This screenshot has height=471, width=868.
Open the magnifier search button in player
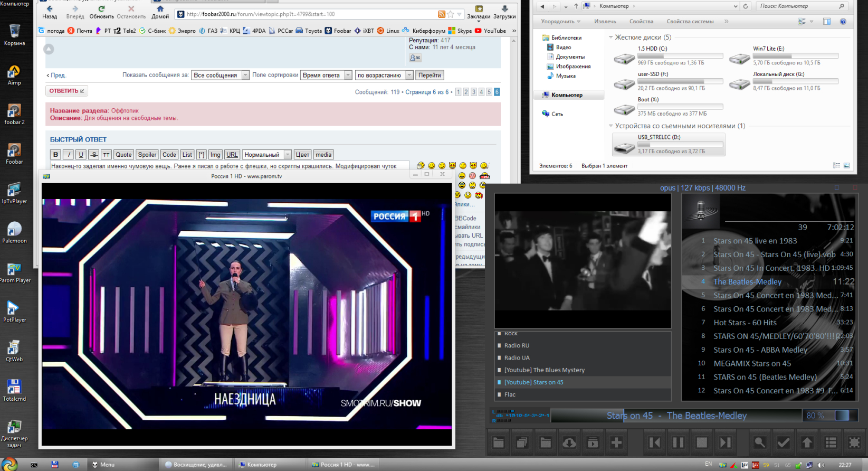tap(760, 442)
